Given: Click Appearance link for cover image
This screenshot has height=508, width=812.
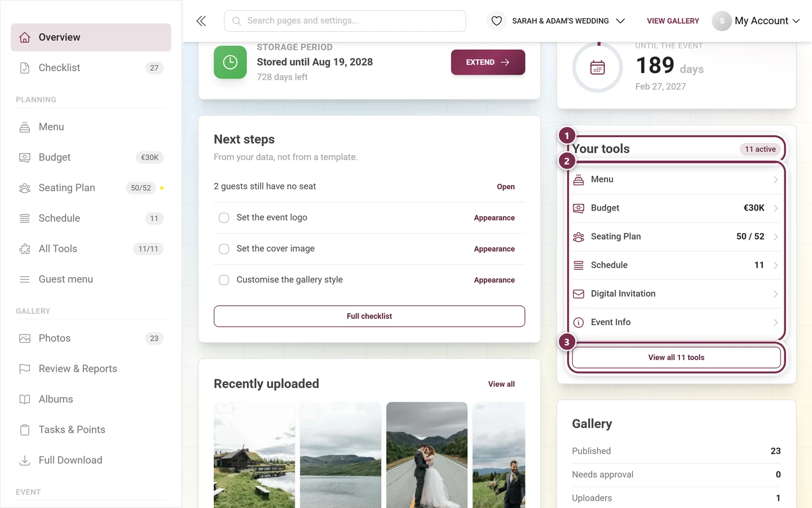Looking at the screenshot, I should coord(494,249).
